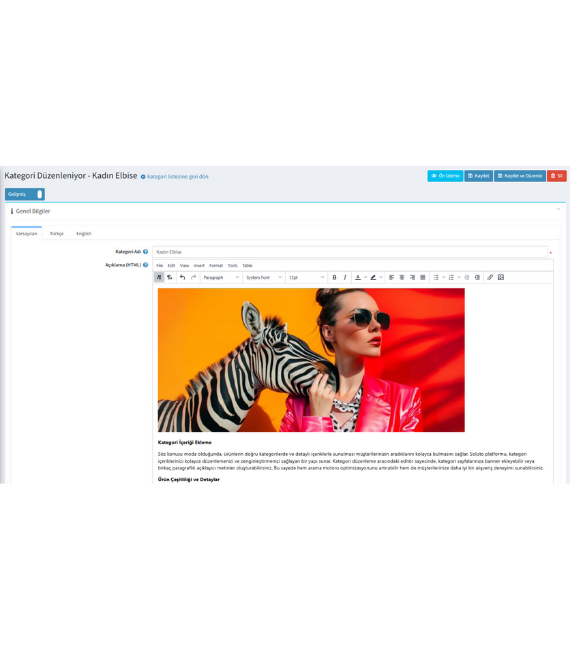Screen dimensions: 570x650
Task: Click the Kaydet save button
Action: click(x=478, y=176)
